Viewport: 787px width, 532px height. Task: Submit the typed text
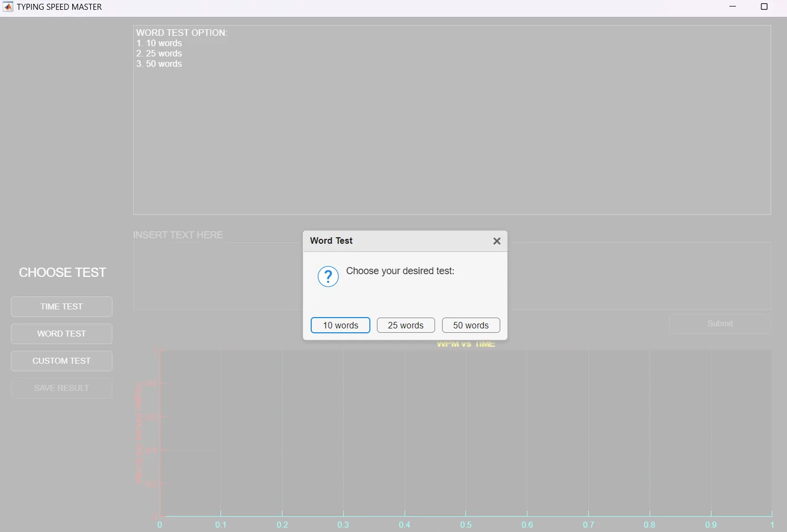click(720, 324)
